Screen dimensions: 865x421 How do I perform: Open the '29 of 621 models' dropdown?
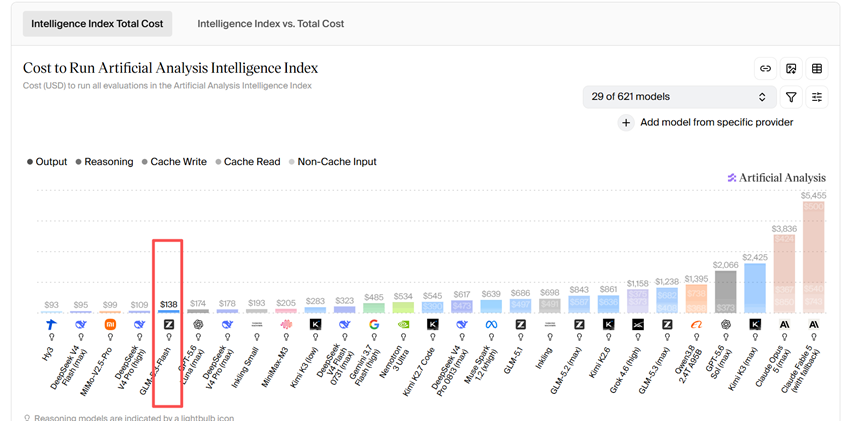pyautogui.click(x=680, y=97)
